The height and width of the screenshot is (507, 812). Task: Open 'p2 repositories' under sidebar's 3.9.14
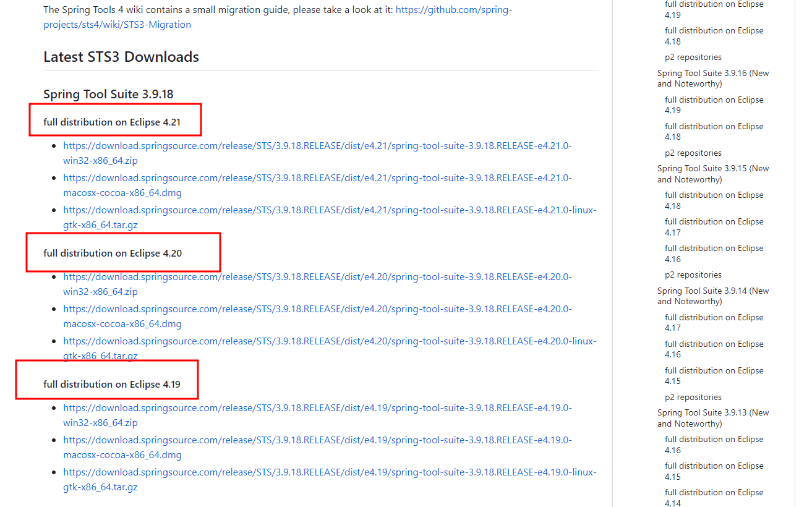(x=693, y=397)
